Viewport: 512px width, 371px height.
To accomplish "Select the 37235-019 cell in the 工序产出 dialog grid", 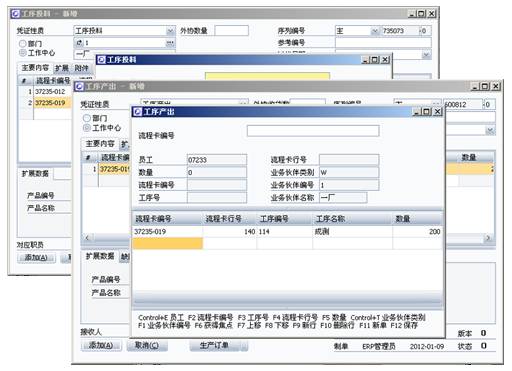I will [167, 232].
